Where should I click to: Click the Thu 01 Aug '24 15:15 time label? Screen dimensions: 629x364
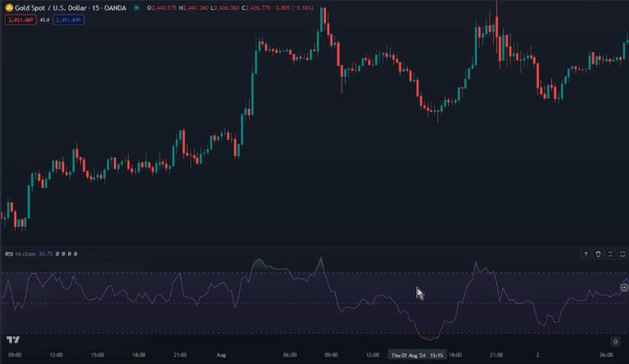[x=418, y=355]
